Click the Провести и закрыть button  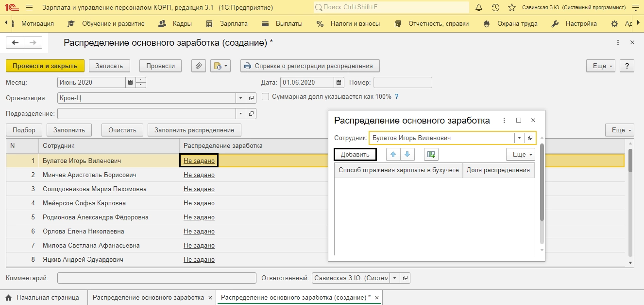pos(45,66)
